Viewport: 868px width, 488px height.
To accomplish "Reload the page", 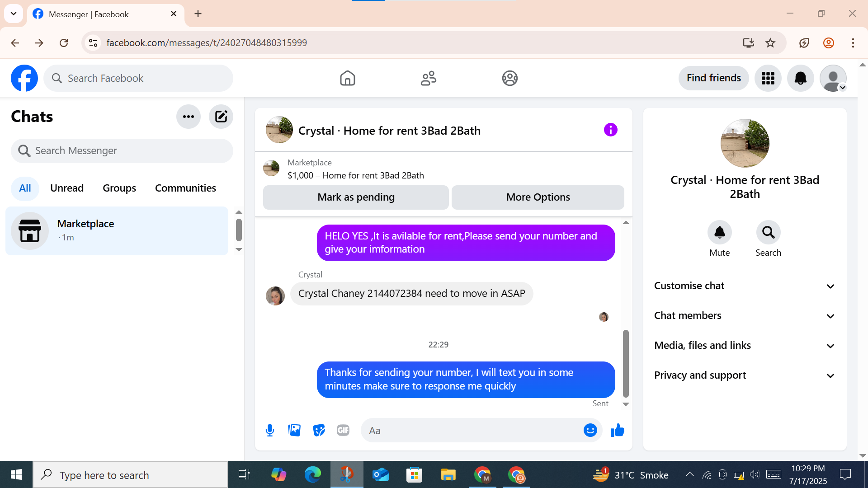I will [64, 43].
